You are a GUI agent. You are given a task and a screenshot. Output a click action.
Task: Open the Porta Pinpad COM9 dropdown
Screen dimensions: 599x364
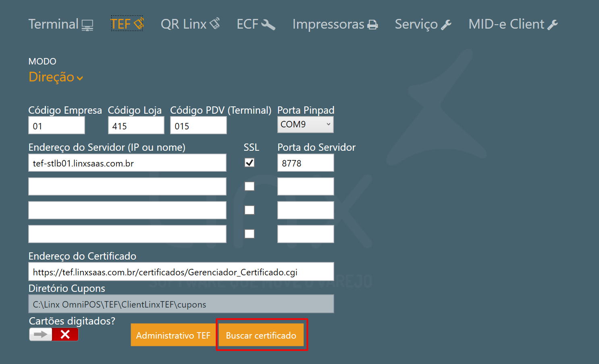click(306, 125)
